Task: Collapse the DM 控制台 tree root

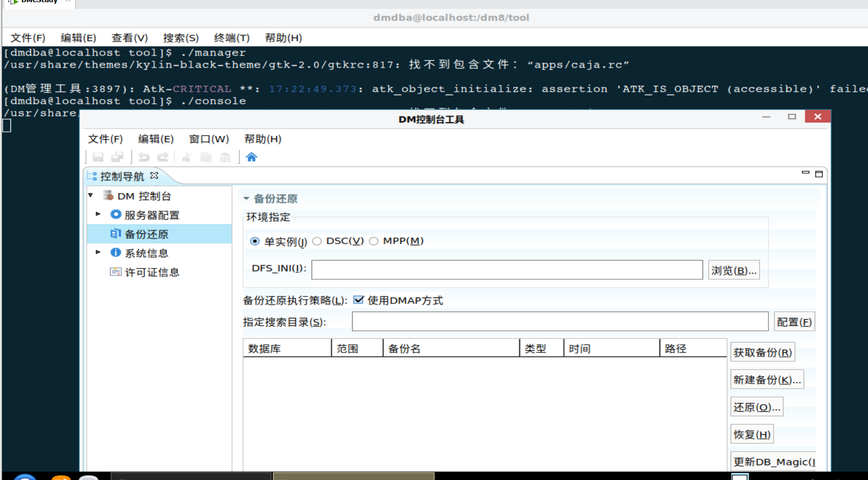Action: (x=91, y=195)
